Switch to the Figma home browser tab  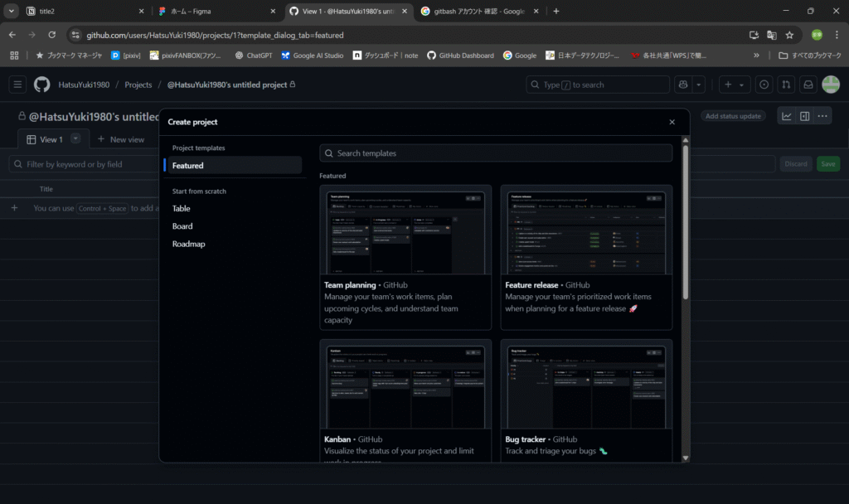tap(218, 12)
